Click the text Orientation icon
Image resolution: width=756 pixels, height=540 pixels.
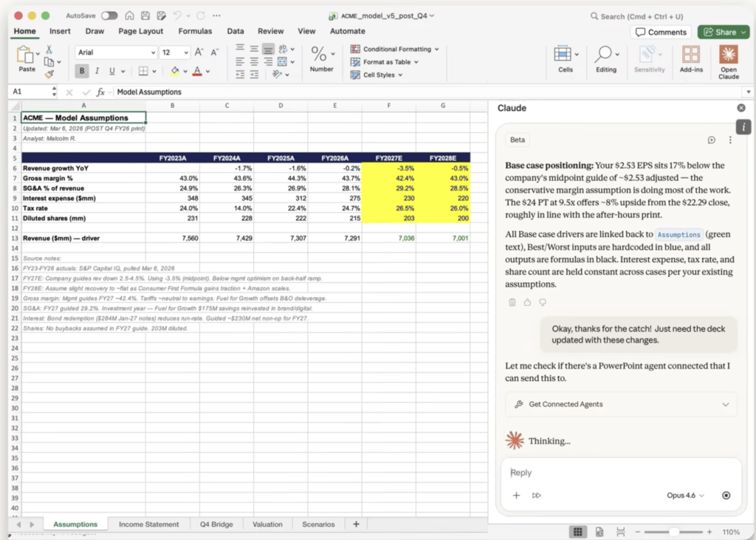coord(277,75)
